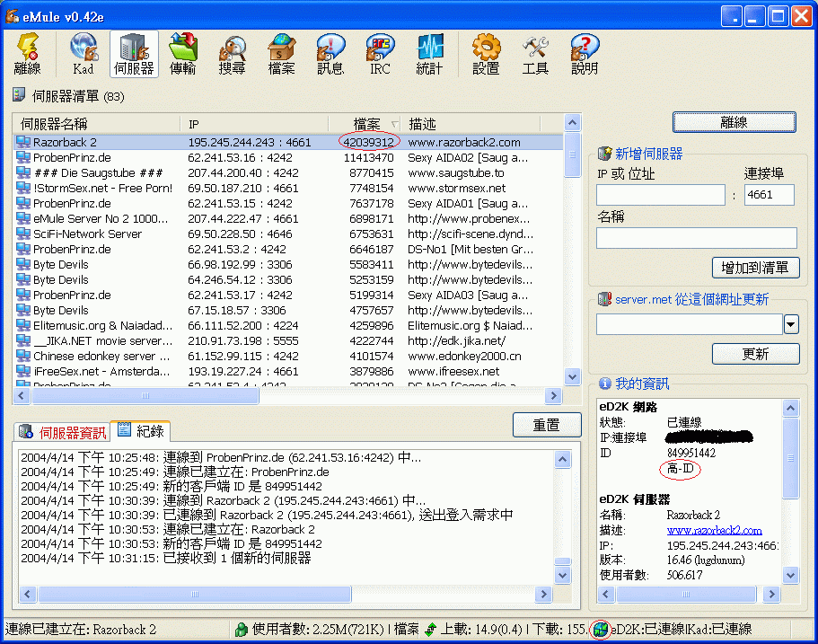
Task: Click the log line 已接收到 1 個新的伺服器
Action: click(x=166, y=558)
